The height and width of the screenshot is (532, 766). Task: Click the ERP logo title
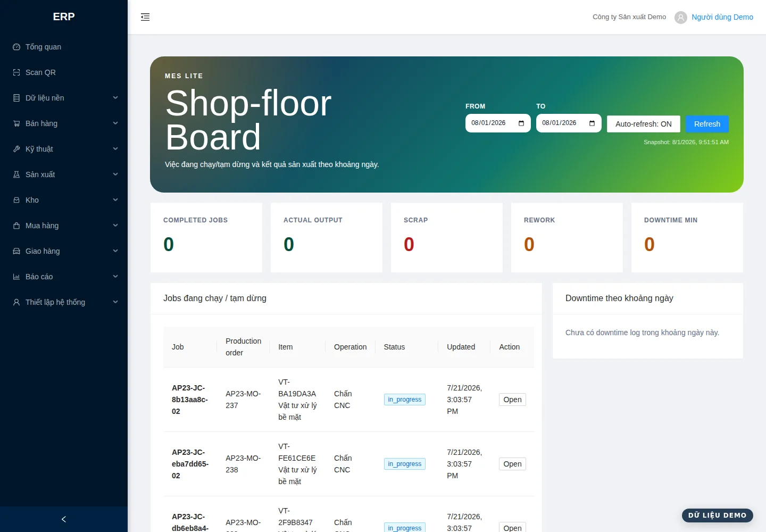point(64,16)
